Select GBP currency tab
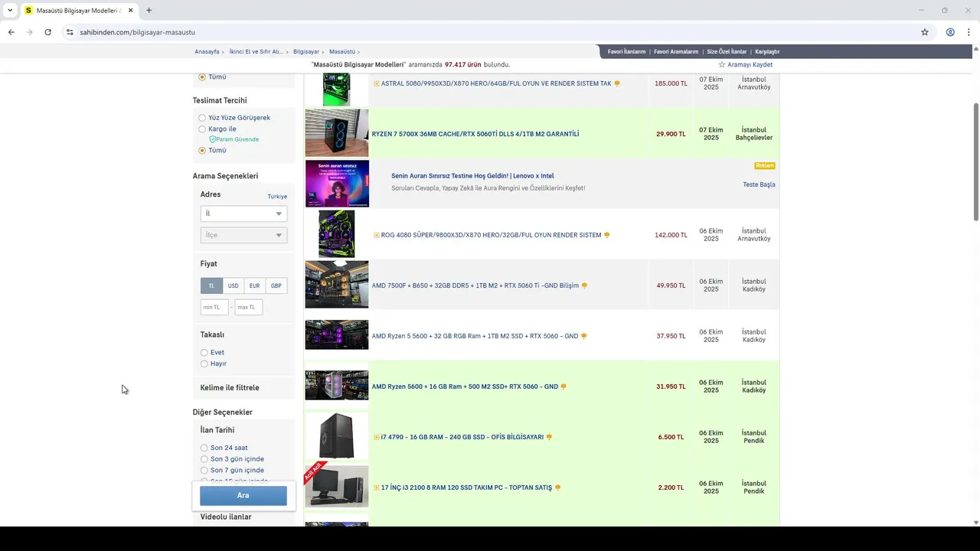 click(276, 285)
